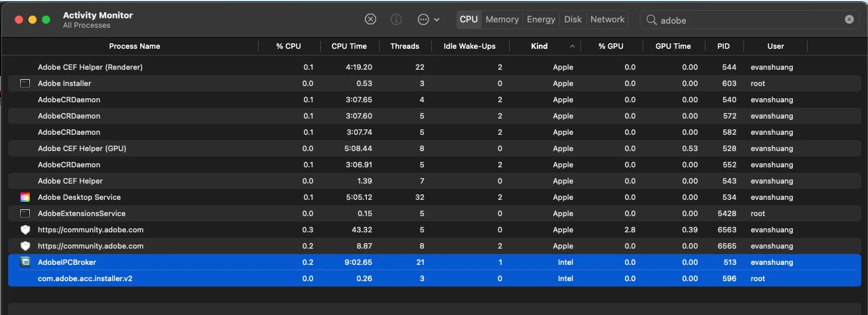Click the Adobe Installer process icon

pyautogui.click(x=25, y=83)
